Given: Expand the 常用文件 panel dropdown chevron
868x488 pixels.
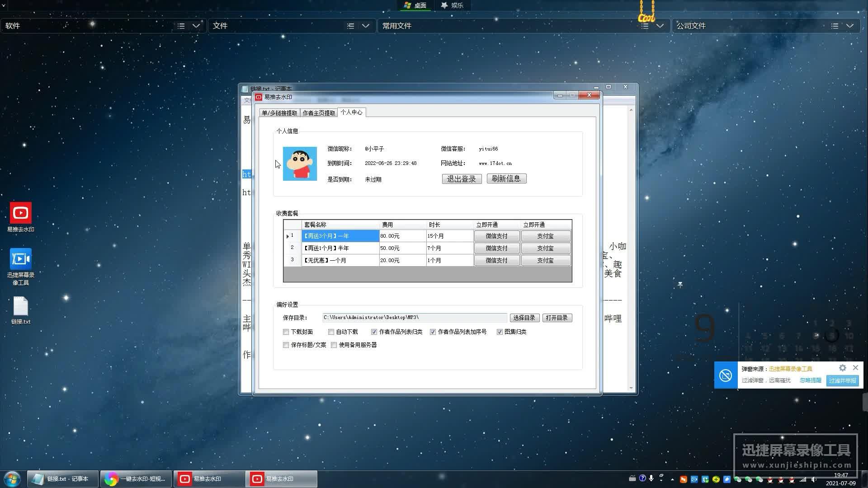Looking at the screenshot, I should [x=660, y=26].
